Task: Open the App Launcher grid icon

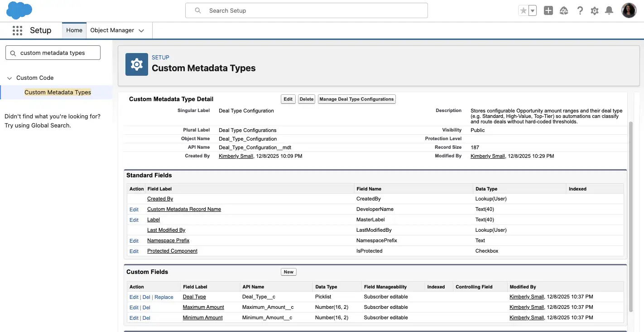Action: pyautogui.click(x=17, y=30)
